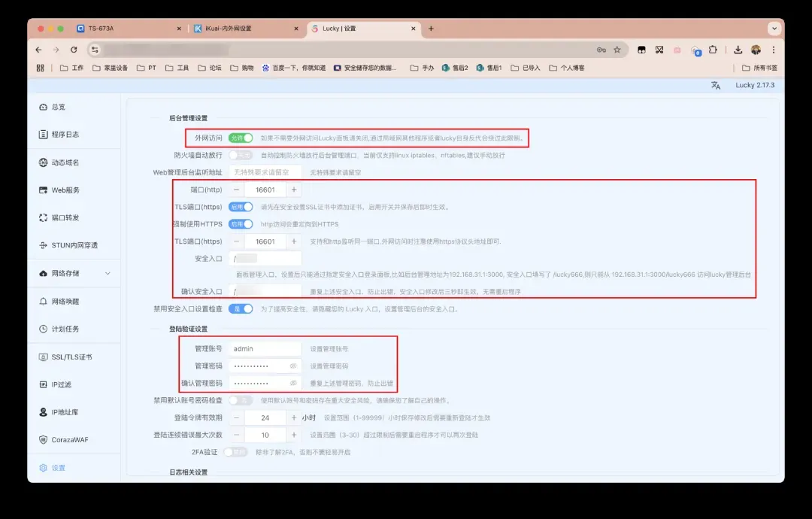Toggle the 外网访问 switch
This screenshot has height=519, width=812.
[x=241, y=138]
